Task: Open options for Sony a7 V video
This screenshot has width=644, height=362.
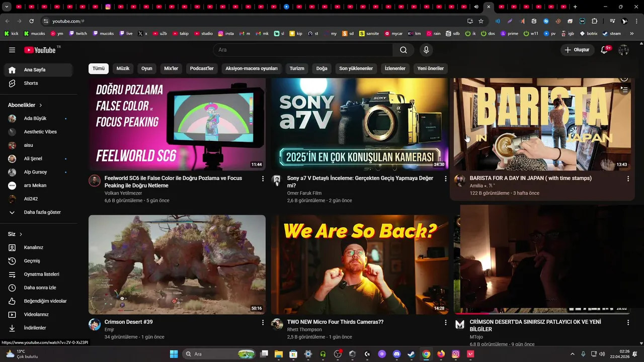Action: click(x=445, y=178)
